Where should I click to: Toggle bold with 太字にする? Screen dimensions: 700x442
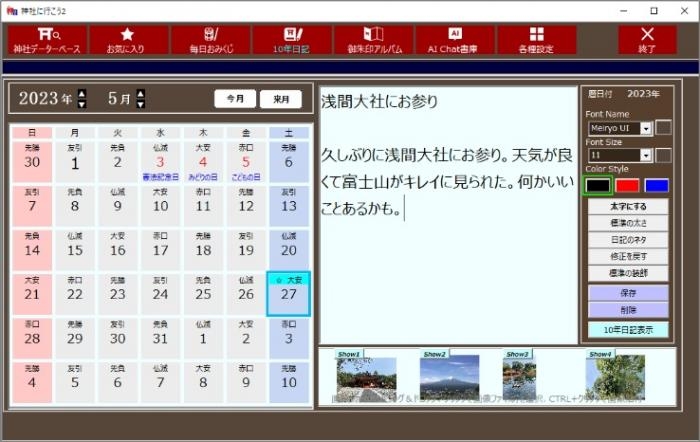coord(627,207)
